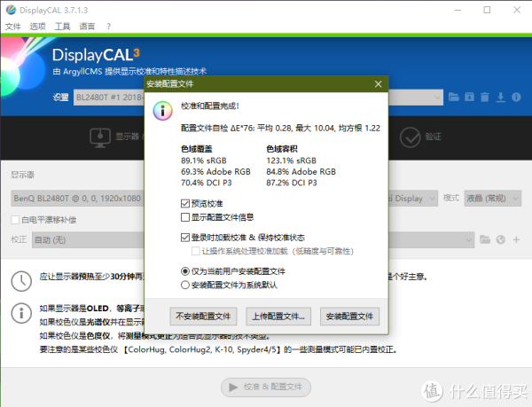Expand the instrument Display dropdown arrow
Viewport: 532px width, 407px height.
[432, 199]
